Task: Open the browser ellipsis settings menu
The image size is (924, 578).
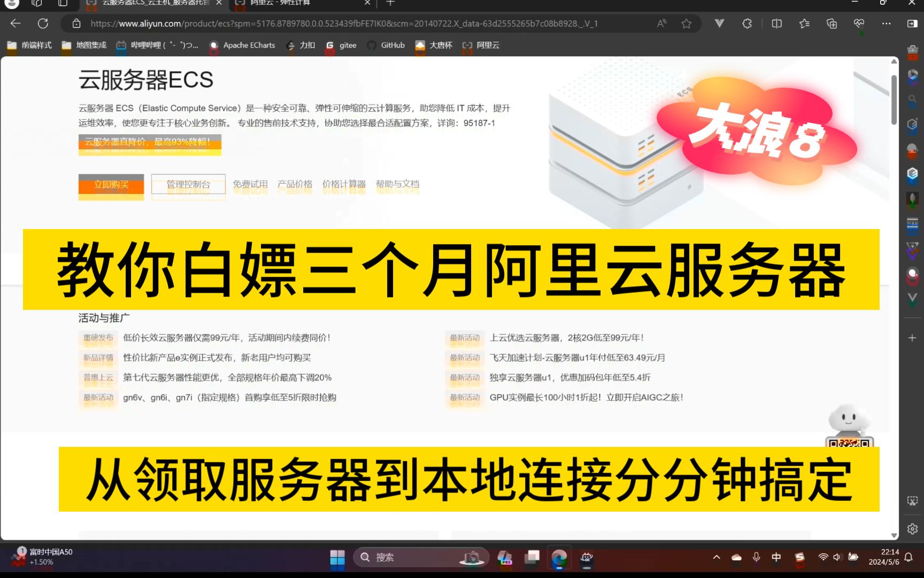Action: tap(886, 23)
